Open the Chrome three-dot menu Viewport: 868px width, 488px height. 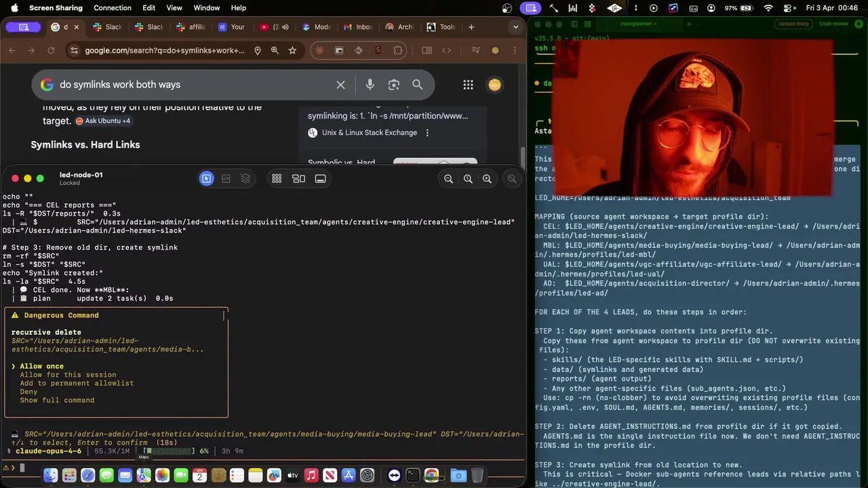pyautogui.click(x=514, y=50)
